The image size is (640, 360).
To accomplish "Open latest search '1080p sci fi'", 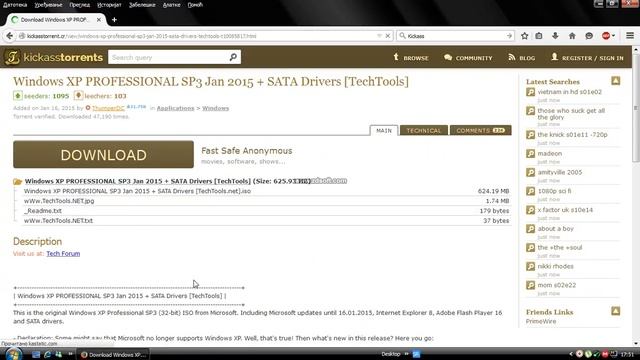I will pyautogui.click(x=554, y=191).
